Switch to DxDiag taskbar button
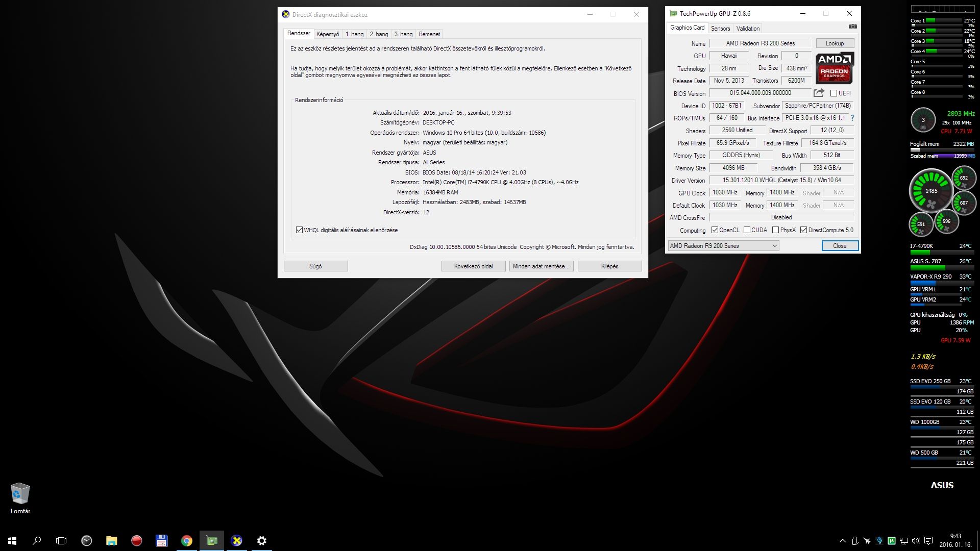 tap(236, 541)
